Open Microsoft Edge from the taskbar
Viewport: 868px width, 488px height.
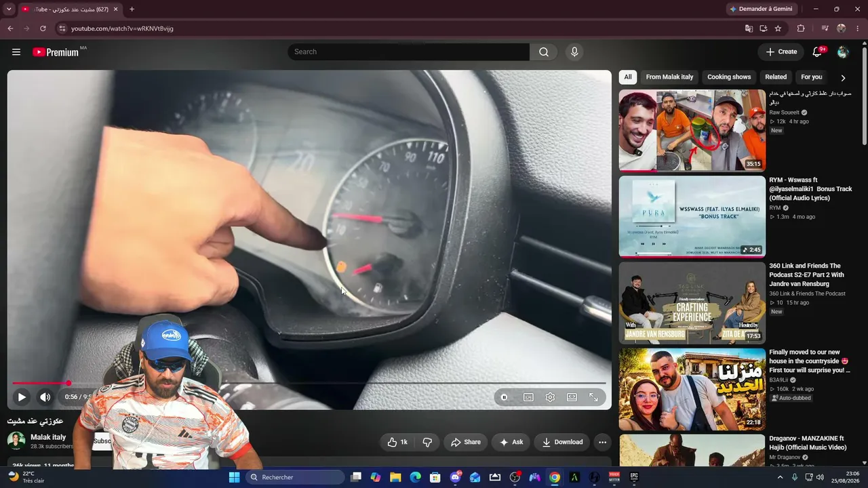(415, 477)
